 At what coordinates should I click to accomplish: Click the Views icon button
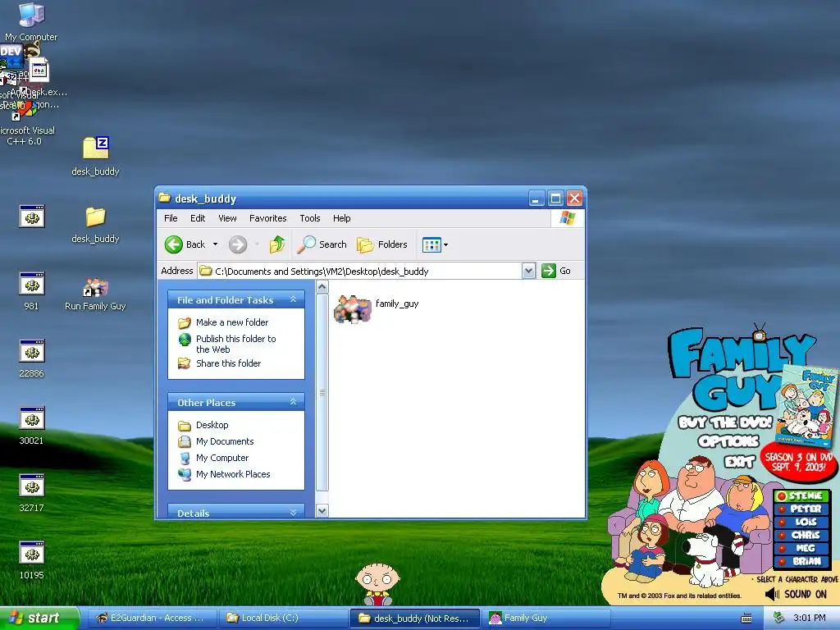click(x=431, y=244)
